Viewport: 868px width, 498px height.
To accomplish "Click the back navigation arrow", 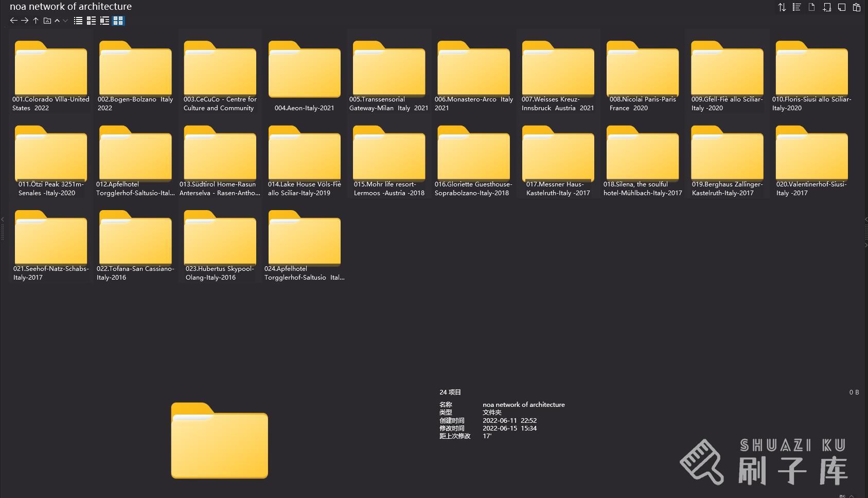I will 14,21.
